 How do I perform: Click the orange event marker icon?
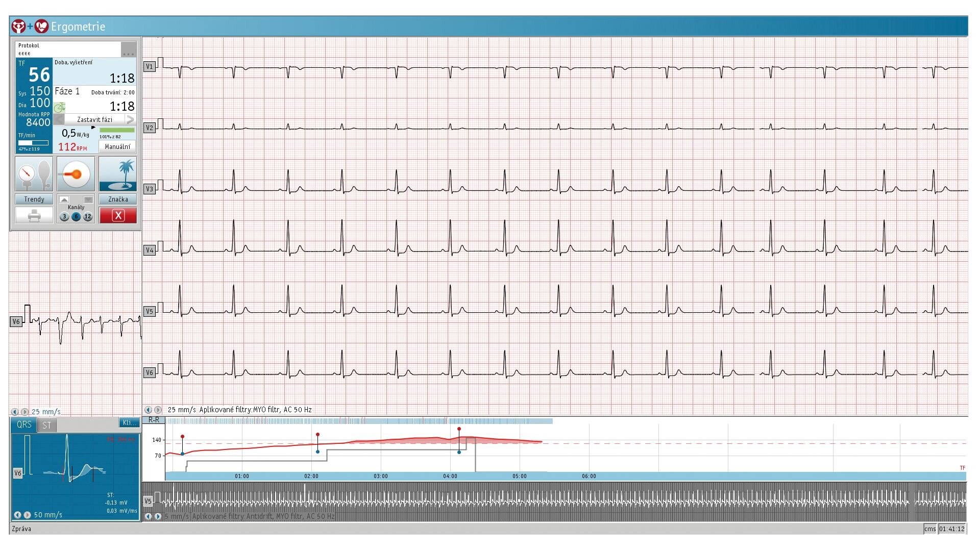pyautogui.click(x=76, y=174)
